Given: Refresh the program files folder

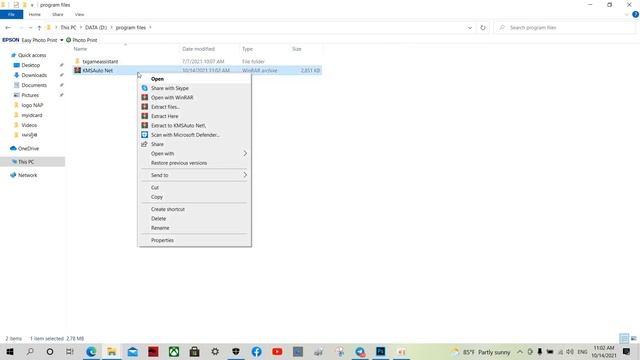Looking at the screenshot, I should pyautogui.click(x=483, y=27).
